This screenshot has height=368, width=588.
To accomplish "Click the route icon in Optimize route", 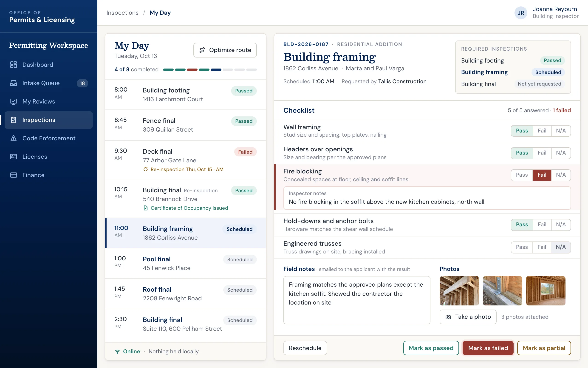I will pyautogui.click(x=202, y=50).
